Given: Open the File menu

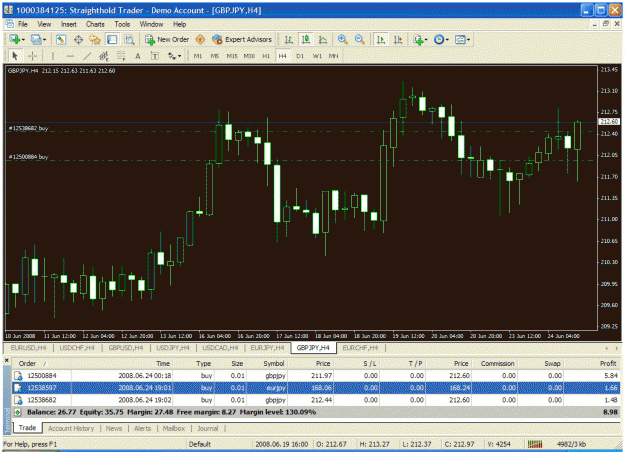Looking at the screenshot, I should (x=23, y=24).
